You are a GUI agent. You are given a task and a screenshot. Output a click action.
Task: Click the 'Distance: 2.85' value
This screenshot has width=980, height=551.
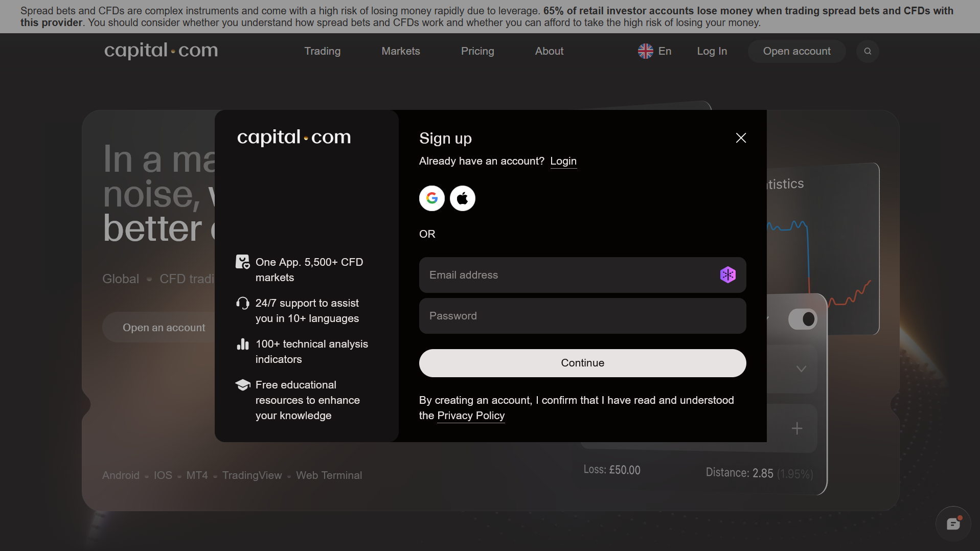coord(739,473)
